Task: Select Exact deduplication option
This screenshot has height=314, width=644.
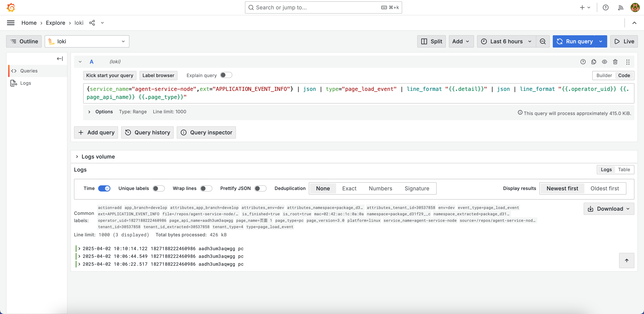Action: (349, 188)
